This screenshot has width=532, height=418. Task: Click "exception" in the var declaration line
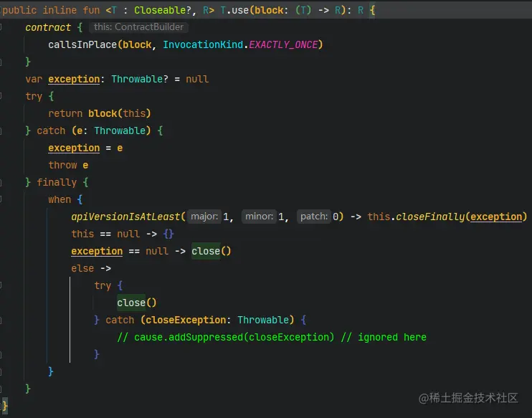coord(74,79)
